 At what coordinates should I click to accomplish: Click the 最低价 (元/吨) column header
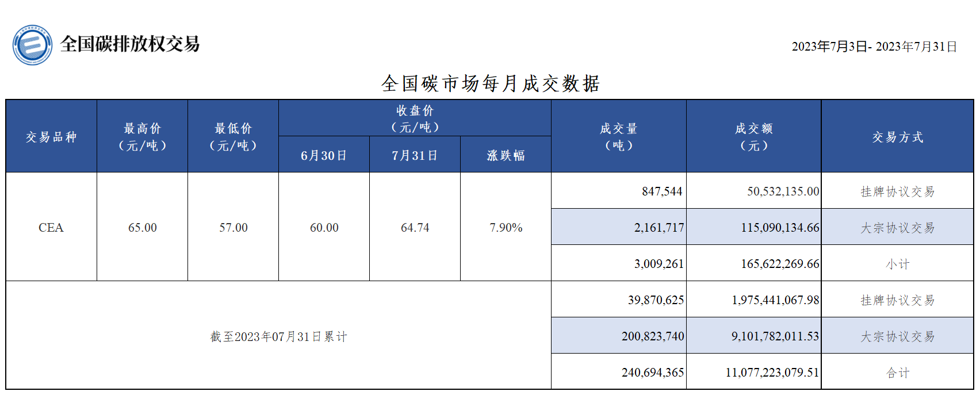pyautogui.click(x=233, y=136)
